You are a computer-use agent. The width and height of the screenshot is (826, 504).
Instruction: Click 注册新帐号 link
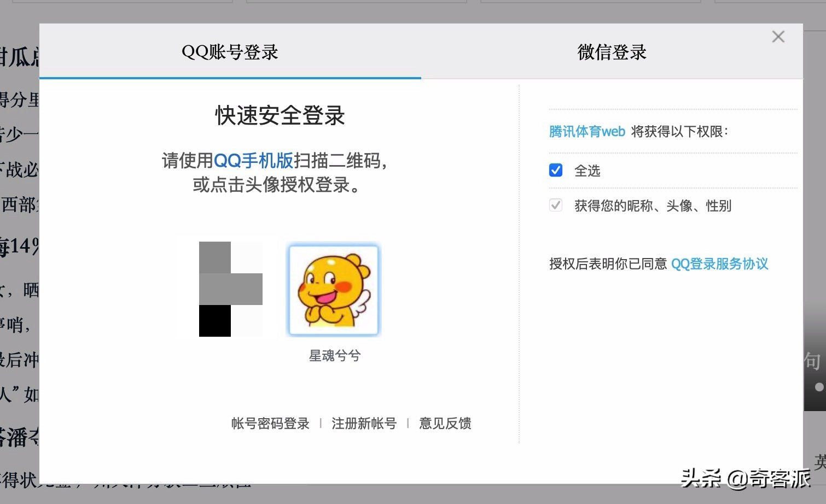coord(364,423)
